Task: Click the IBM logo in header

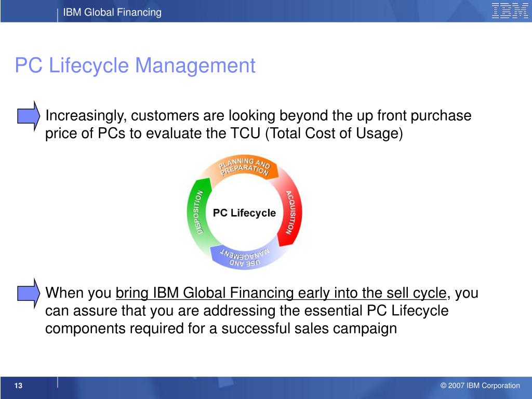Action: click(x=510, y=11)
